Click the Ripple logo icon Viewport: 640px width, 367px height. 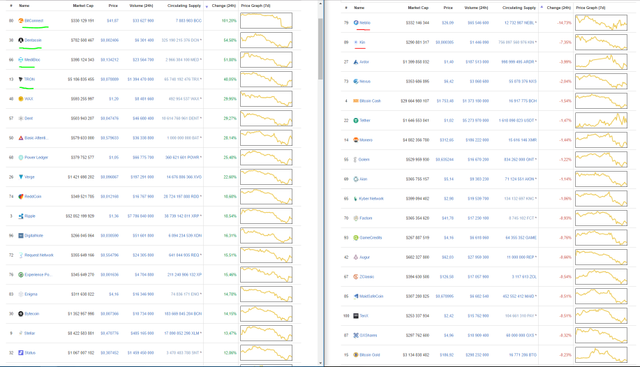(21, 216)
